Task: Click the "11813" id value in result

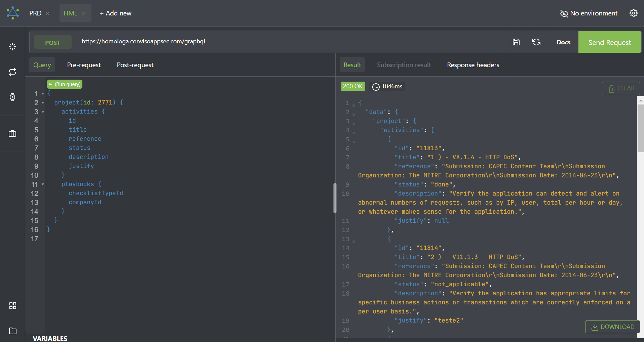Action: coord(429,148)
